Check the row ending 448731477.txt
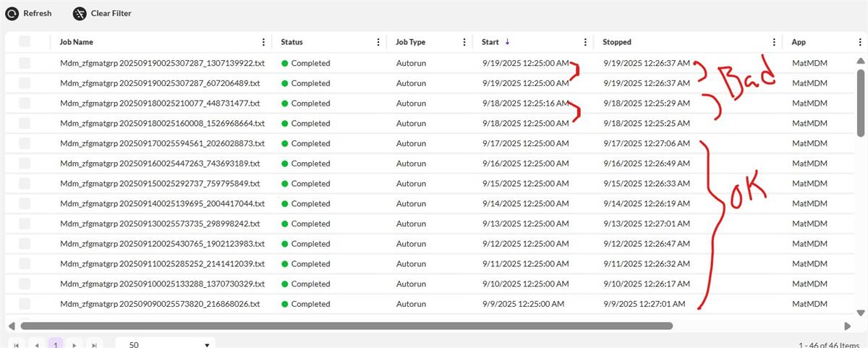Viewport: 868px width, 348px height. 25,103
